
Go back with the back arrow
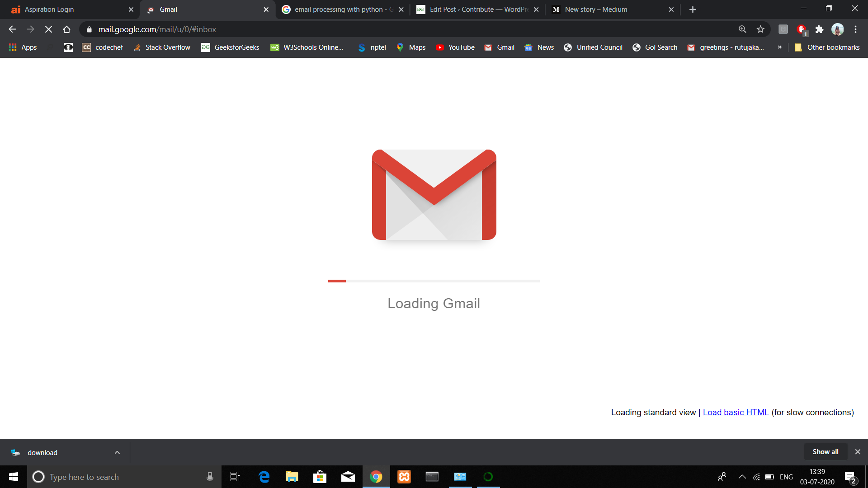click(x=12, y=29)
